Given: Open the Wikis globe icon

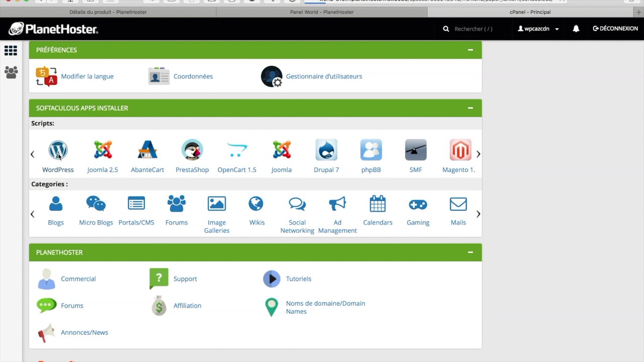Looking at the screenshot, I should [x=256, y=204].
